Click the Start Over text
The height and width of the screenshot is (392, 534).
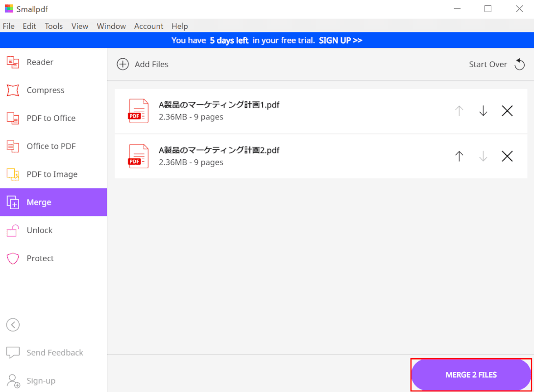pyautogui.click(x=487, y=64)
